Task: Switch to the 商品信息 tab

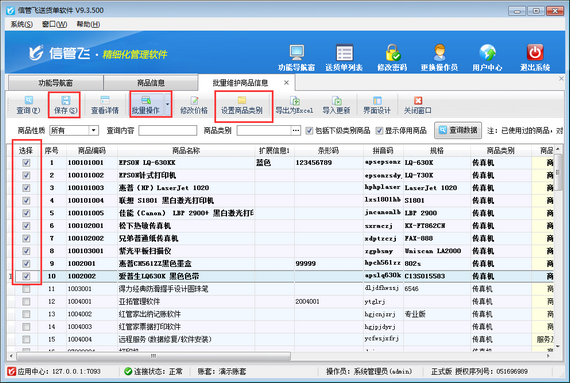Action: click(151, 83)
